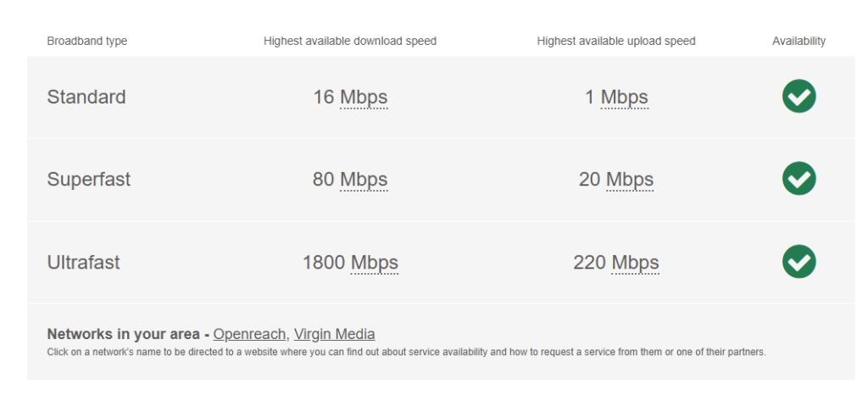Click the network name help text paragraph

pyautogui.click(x=406, y=352)
